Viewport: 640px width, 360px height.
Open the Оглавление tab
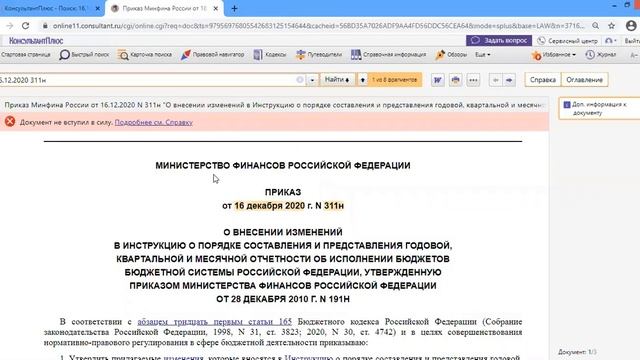[584, 80]
